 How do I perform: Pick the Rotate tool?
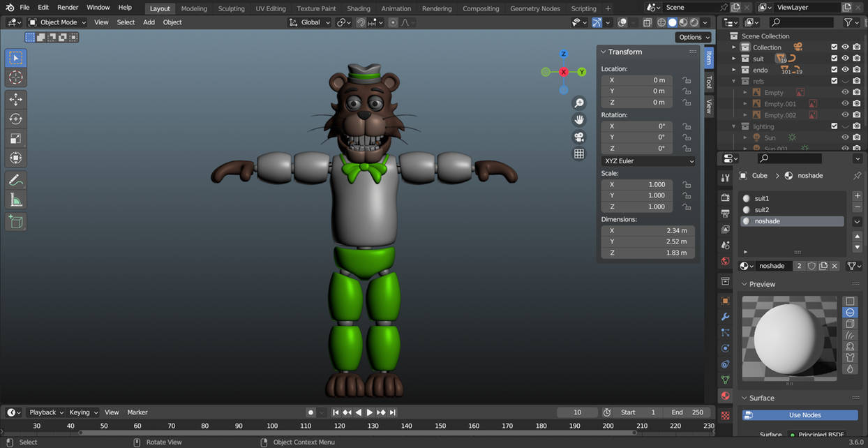[x=15, y=119]
